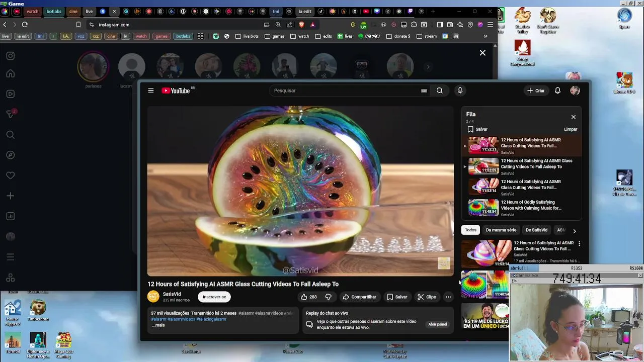This screenshot has width=644, height=362.
Task: Open the live bots bookmark folder
Action: 247,36
